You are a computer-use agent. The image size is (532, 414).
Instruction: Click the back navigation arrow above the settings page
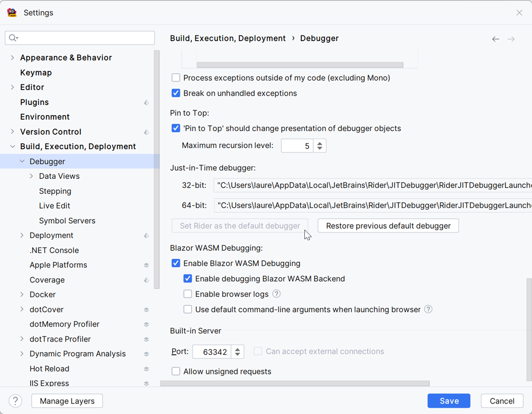(495, 38)
